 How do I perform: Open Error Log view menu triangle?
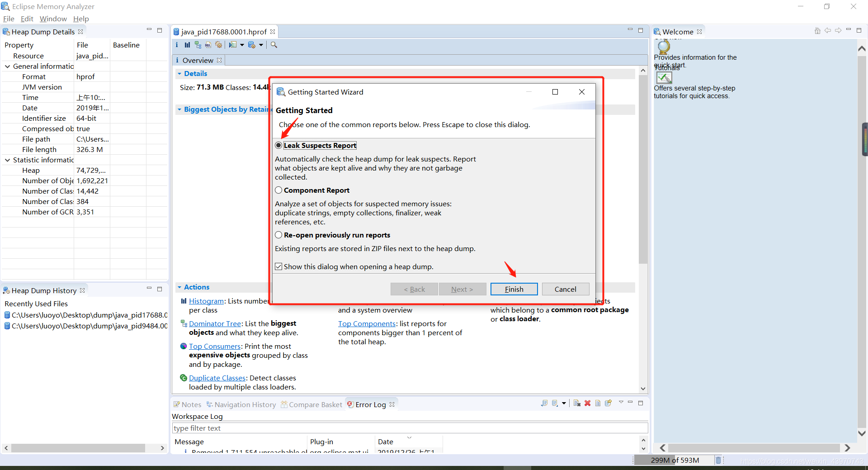coord(621,402)
